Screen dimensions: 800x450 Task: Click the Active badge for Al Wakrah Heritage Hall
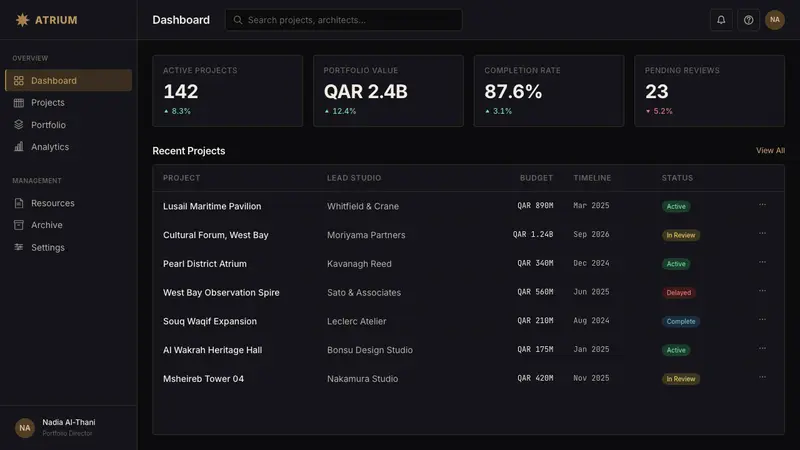(x=676, y=350)
